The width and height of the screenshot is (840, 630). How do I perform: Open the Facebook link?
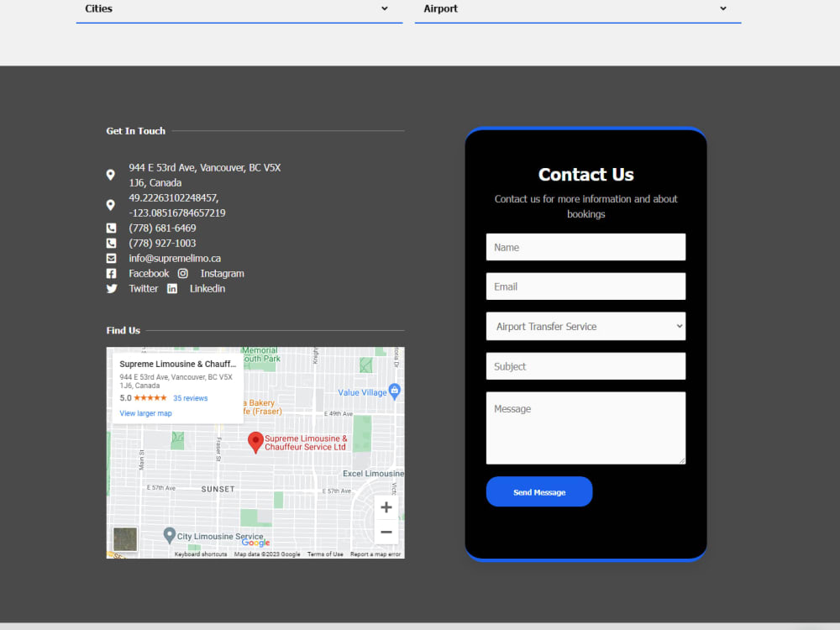(149, 274)
